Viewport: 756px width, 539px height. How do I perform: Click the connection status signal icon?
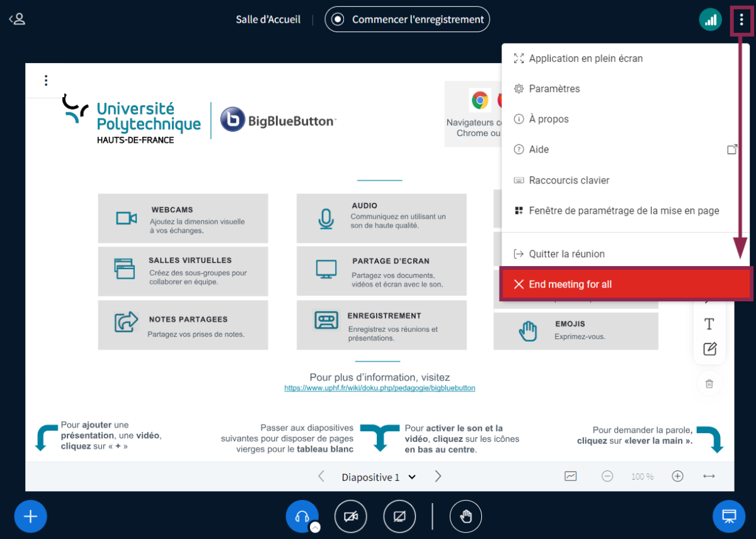710,20
